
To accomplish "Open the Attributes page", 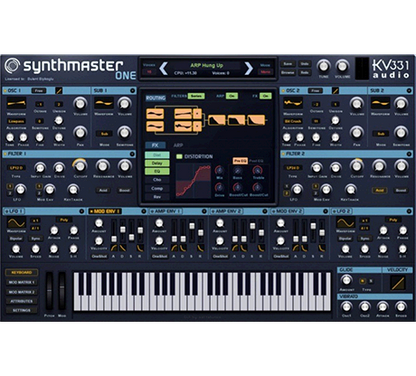I will point(22,301).
